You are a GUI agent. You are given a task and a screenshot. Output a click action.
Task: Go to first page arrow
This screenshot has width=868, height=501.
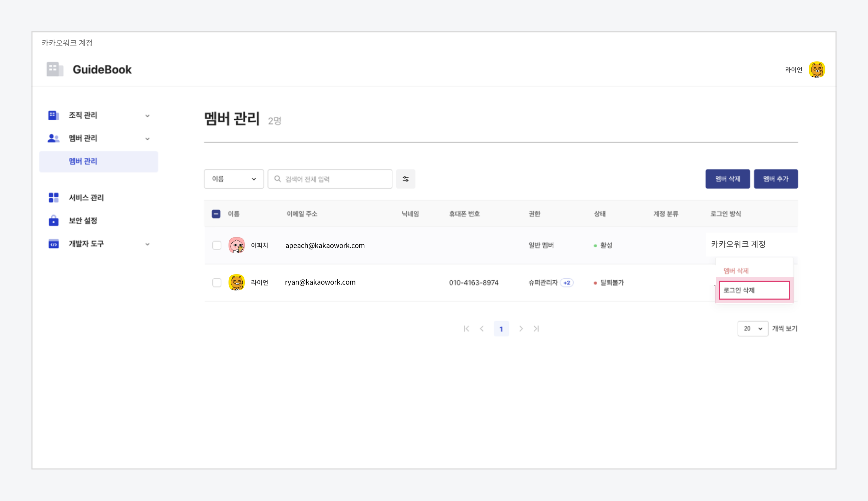[466, 329]
